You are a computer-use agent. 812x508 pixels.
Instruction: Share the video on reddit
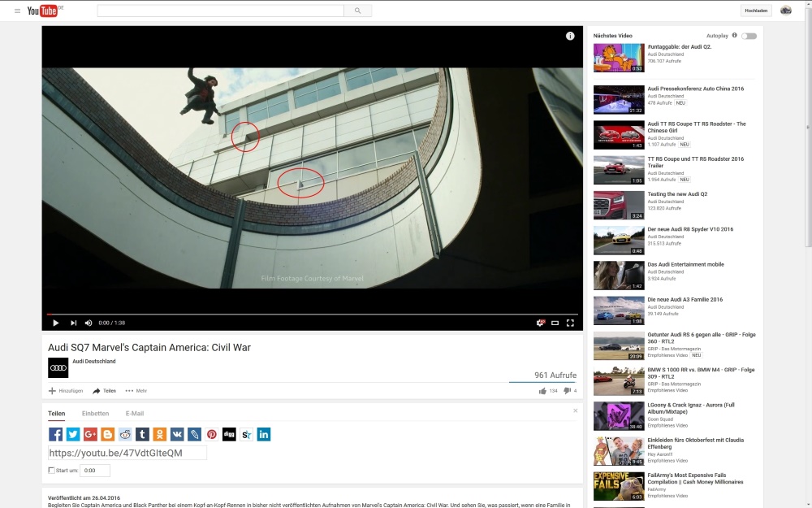125,434
